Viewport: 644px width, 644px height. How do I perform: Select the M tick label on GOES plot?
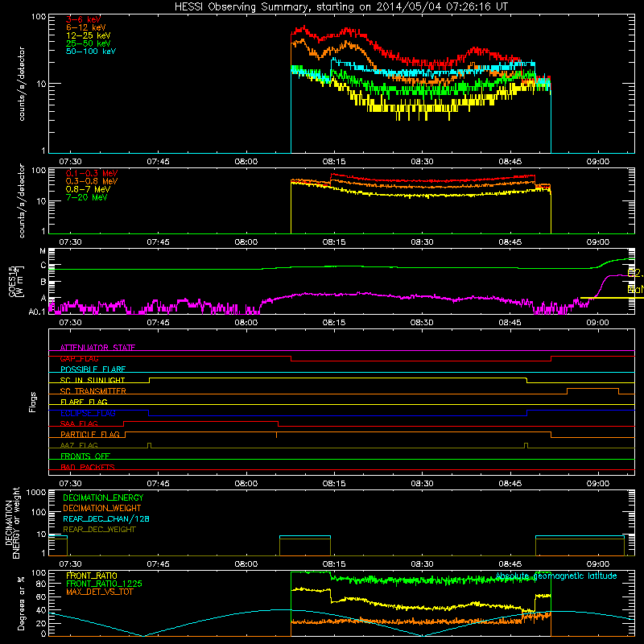click(43, 251)
